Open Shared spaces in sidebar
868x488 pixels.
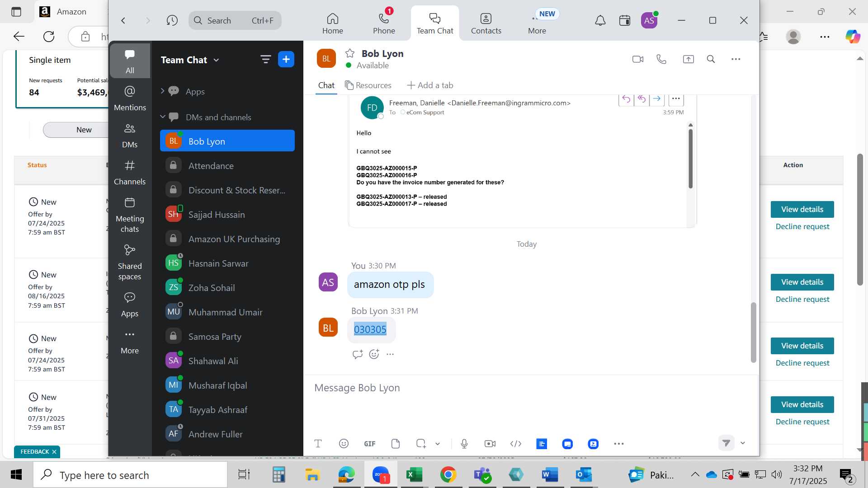tap(130, 263)
